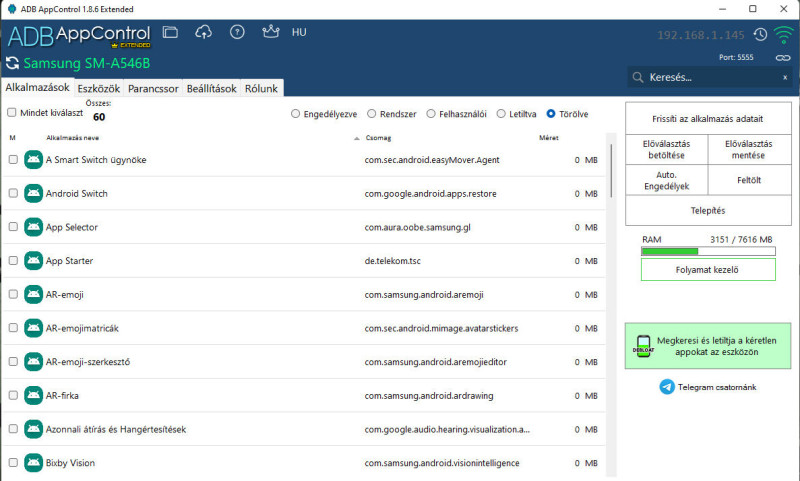
Task: Click Megkeresi és letiltja kéretlen appokat banner
Action: [708, 346]
